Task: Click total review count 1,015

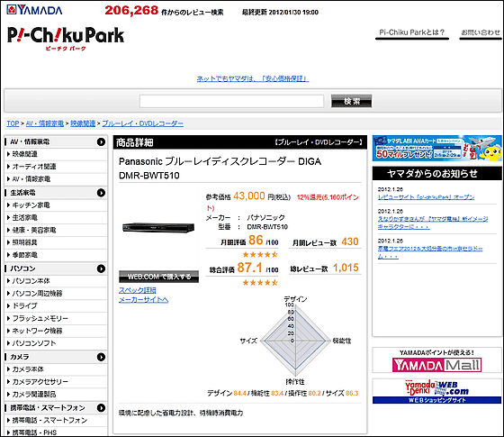Action: [x=346, y=268]
